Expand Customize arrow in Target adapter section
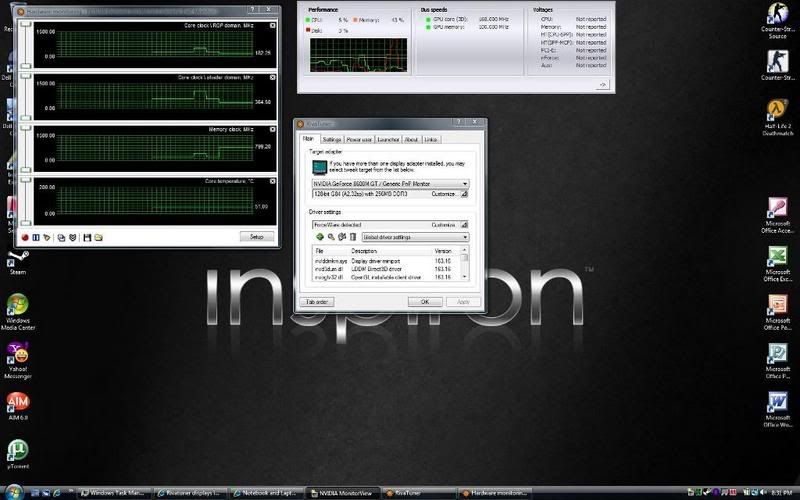Screen dimensions: 800x500 [x=464, y=194]
